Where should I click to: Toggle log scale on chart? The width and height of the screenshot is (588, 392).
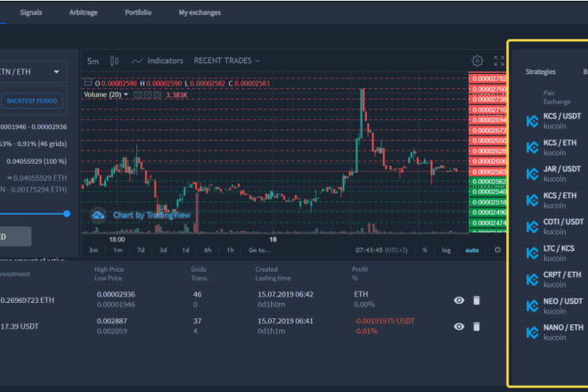tap(445, 249)
